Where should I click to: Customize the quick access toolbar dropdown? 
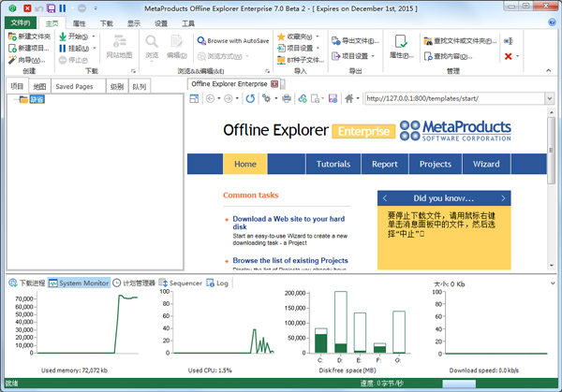[96, 8]
